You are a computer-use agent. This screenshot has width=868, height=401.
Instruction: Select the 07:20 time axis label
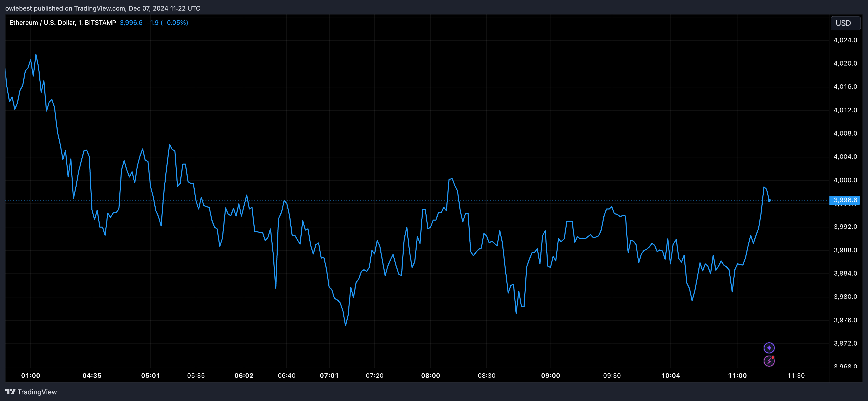[375, 375]
